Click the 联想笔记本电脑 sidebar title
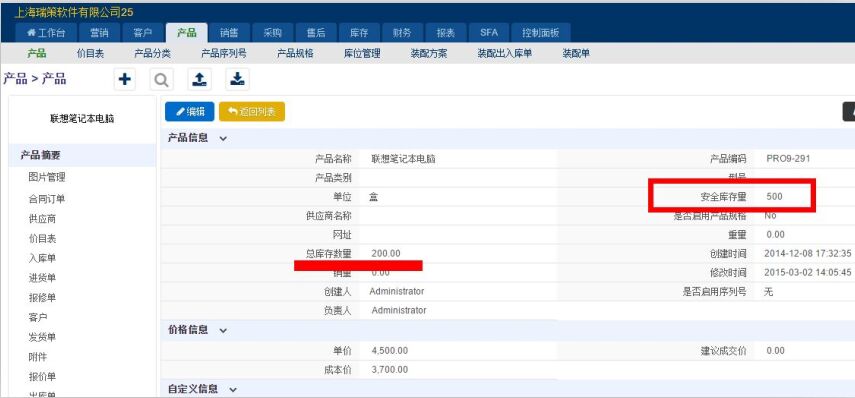Viewport: 855px width, 398px height. click(82, 119)
